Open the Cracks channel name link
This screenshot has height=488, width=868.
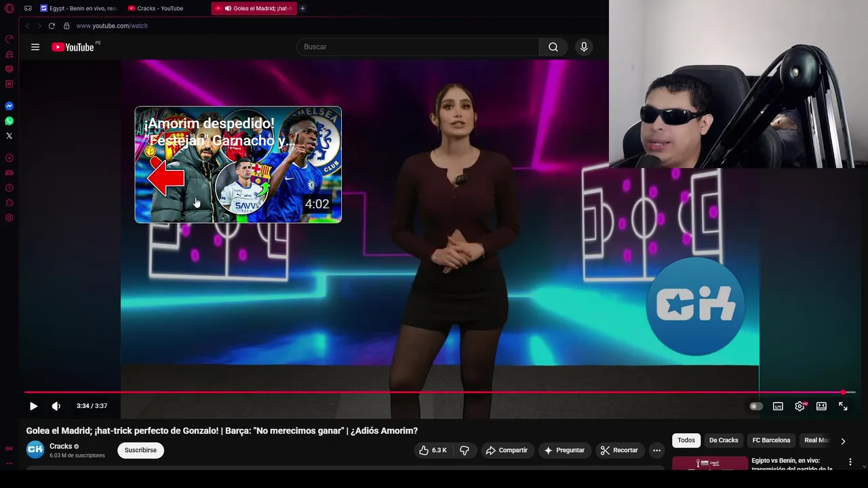61,446
